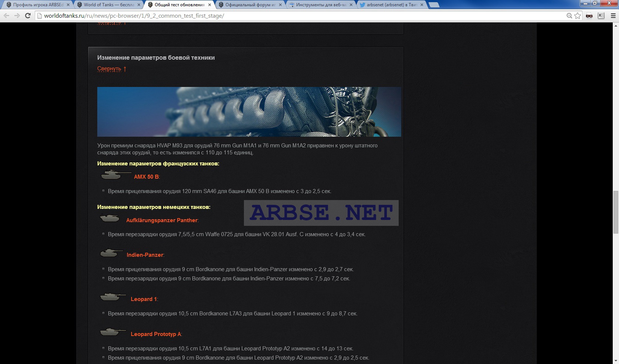
Task: Click the Twitter bird favicon on arbsenet tab
Action: click(363, 5)
